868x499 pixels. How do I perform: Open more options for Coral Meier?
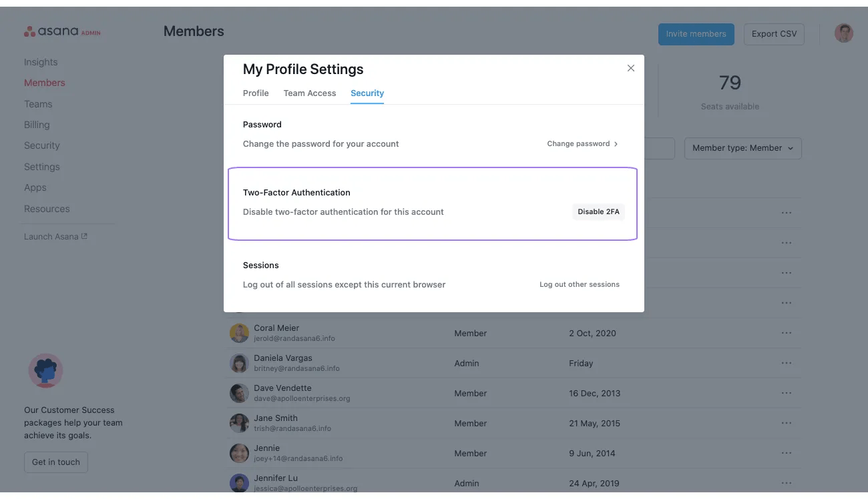tap(786, 333)
